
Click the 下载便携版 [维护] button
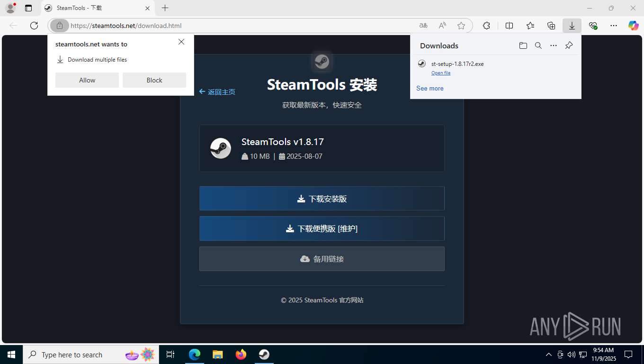point(322,228)
